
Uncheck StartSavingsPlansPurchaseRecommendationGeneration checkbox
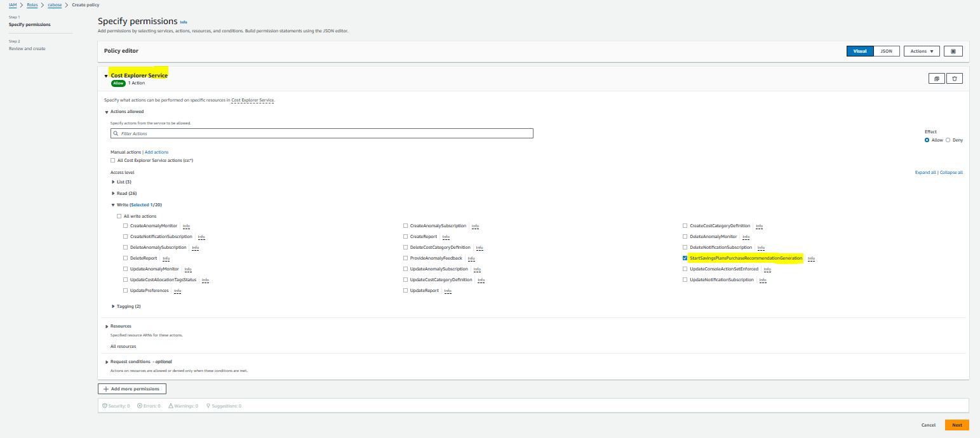[x=685, y=258]
